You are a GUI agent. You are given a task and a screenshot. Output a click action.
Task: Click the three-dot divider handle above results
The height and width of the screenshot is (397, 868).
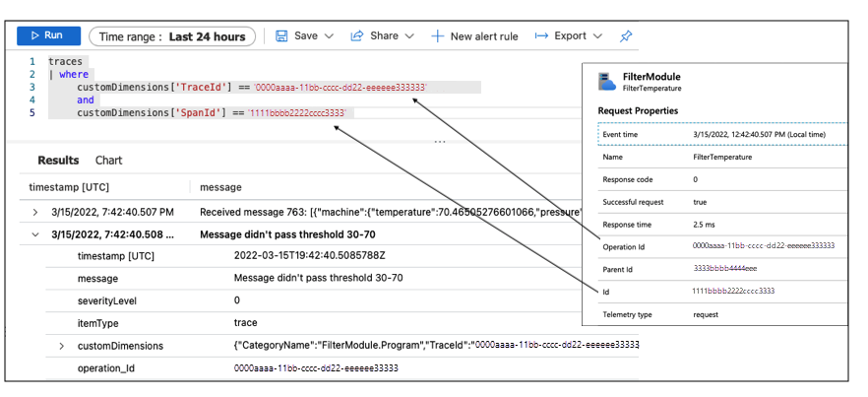coord(440,142)
